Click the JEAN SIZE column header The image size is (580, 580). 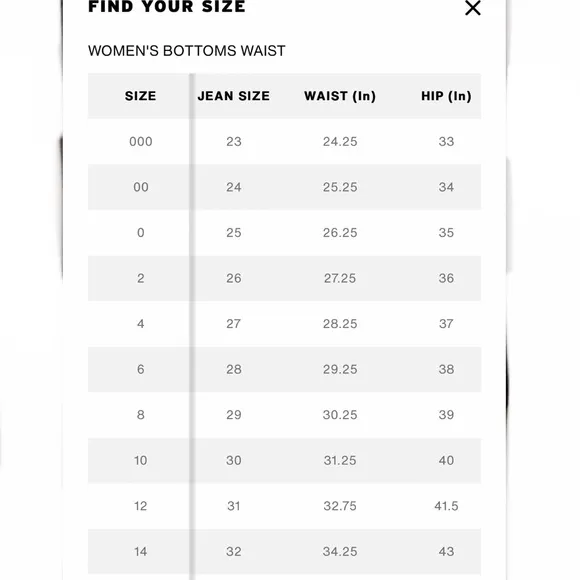coord(233,96)
